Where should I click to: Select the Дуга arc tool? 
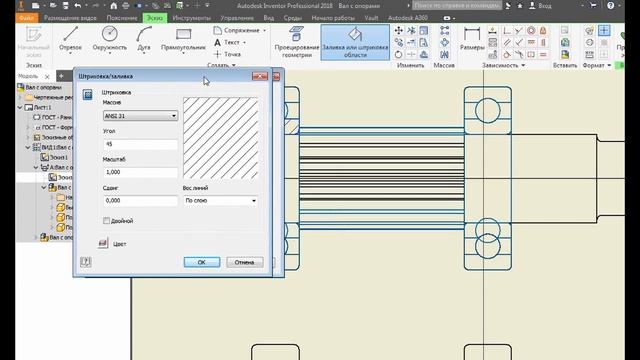pyautogui.click(x=144, y=39)
